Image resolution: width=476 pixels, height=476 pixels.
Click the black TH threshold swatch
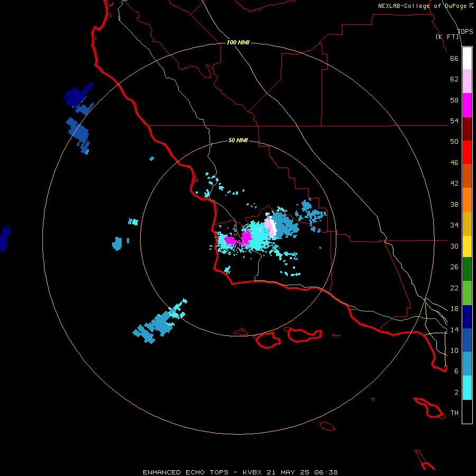coord(467,411)
